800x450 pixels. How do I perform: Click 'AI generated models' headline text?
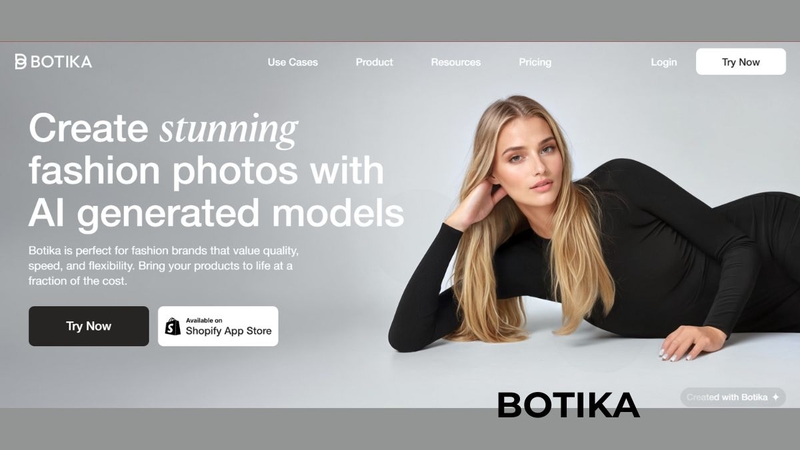216,213
